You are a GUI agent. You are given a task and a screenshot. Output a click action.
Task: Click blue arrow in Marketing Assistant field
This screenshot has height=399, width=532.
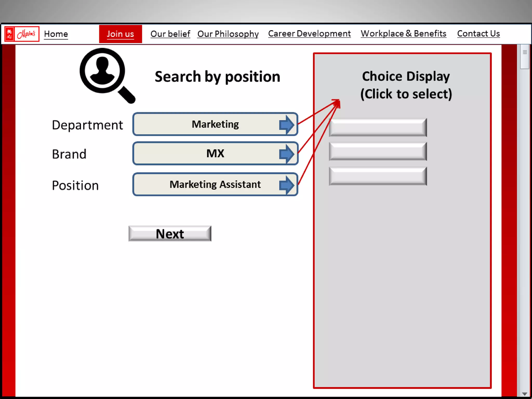(286, 185)
